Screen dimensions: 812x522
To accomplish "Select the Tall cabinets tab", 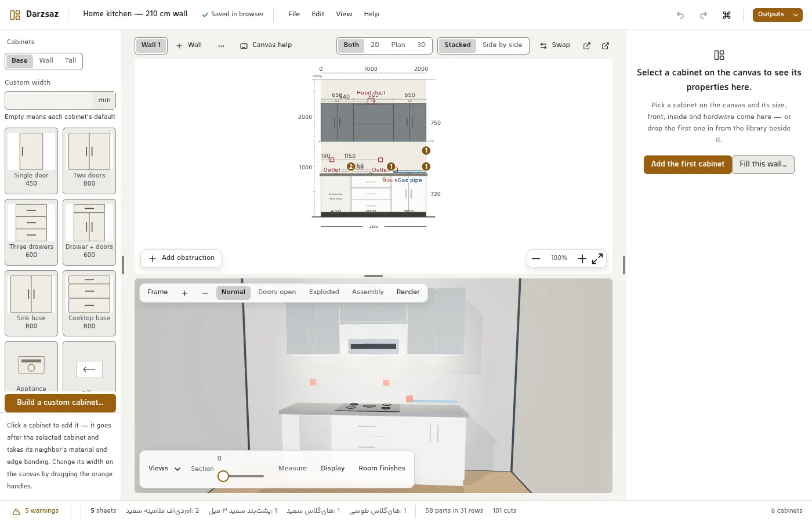I will coord(71,61).
